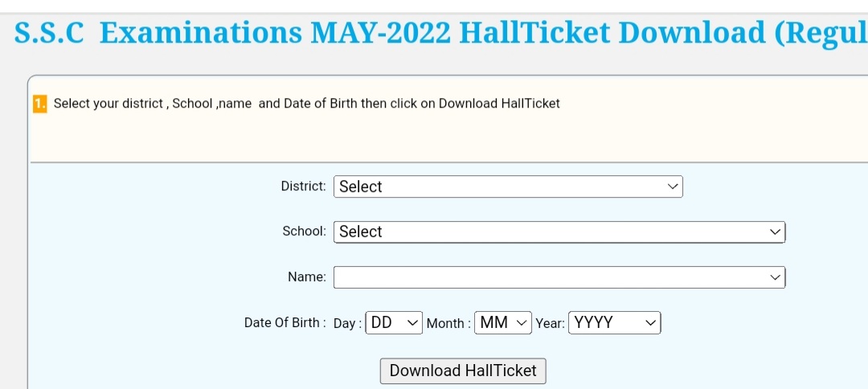Screen dimensions: 868x389
Task: Click 'Select' placeholder text in School field
Action: [361, 231]
